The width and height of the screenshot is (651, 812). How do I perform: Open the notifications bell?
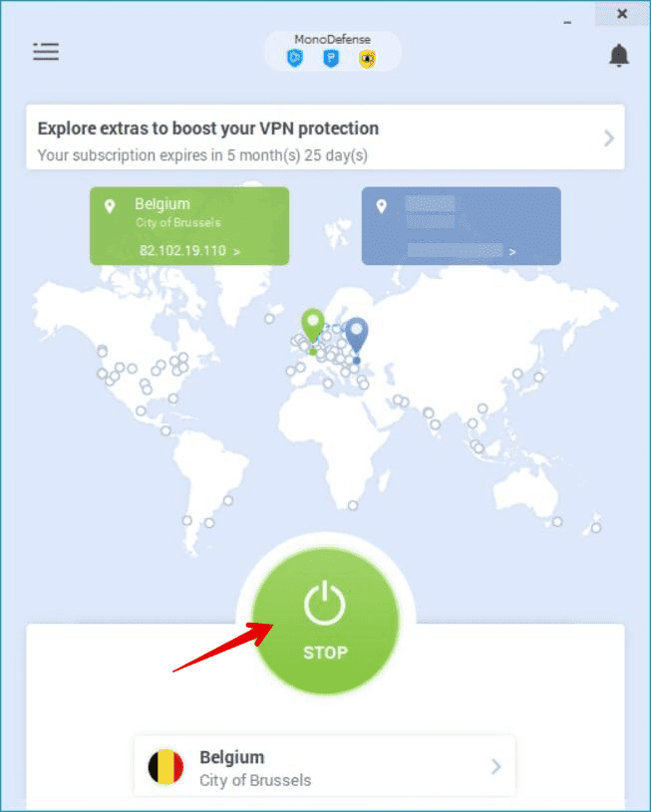pyautogui.click(x=619, y=56)
